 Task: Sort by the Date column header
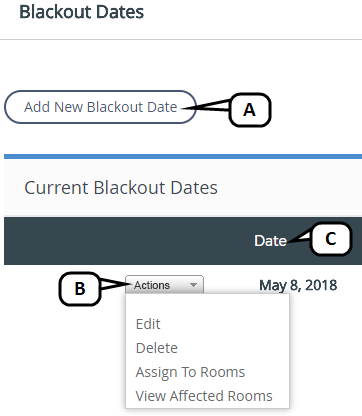[270, 241]
